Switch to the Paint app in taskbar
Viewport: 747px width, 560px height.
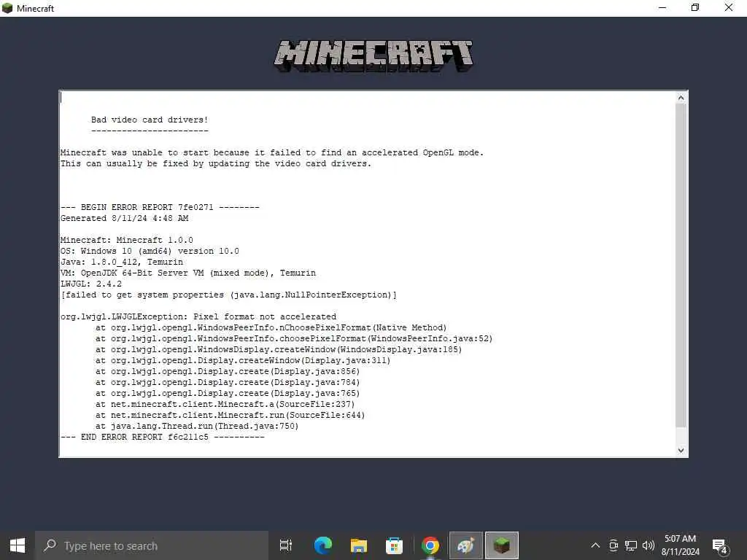click(x=466, y=545)
